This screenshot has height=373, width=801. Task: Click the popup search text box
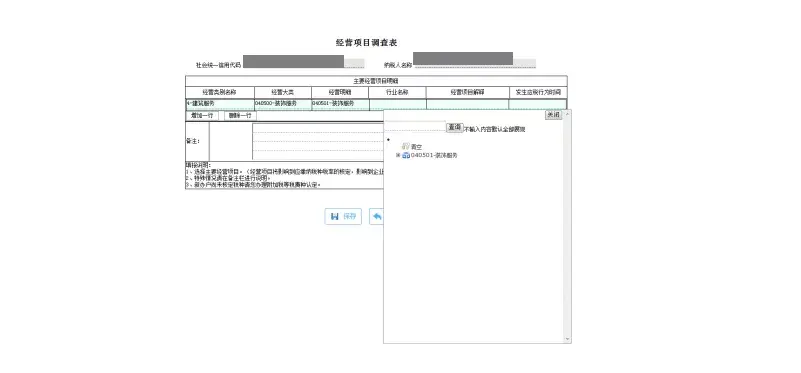point(415,127)
